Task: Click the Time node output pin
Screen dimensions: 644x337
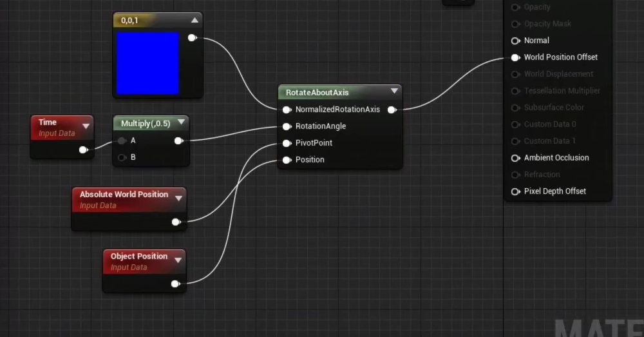Action: click(x=83, y=150)
